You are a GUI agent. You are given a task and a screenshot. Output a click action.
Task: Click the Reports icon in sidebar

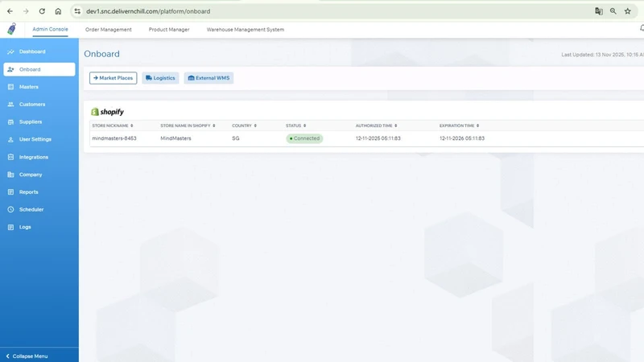10,192
